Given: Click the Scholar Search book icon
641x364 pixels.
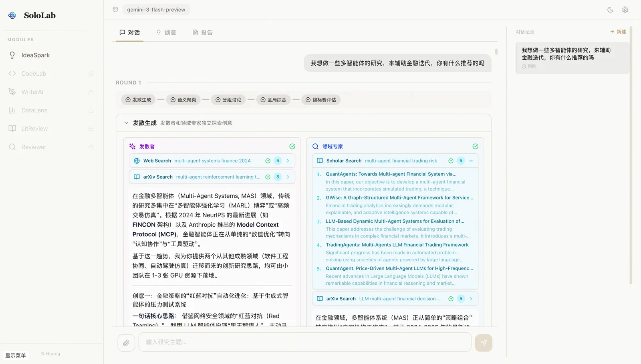Looking at the screenshot, I should coord(320,161).
